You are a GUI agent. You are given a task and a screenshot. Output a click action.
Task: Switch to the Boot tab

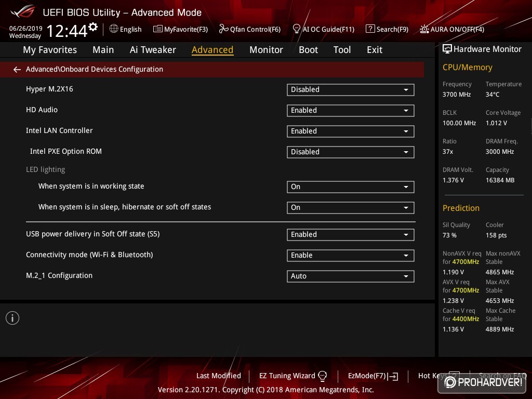click(308, 50)
